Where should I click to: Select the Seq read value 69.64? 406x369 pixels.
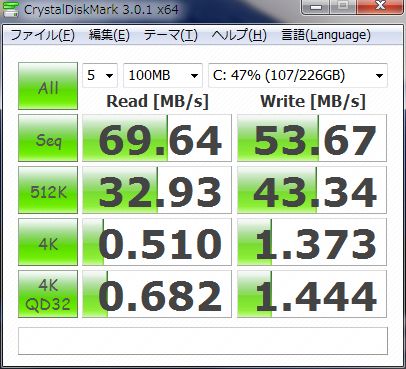157,138
